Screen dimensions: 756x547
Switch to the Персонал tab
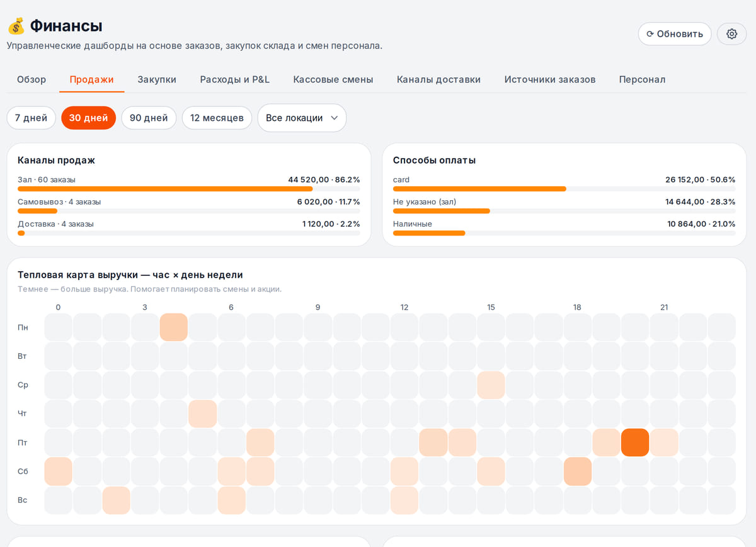click(x=642, y=79)
